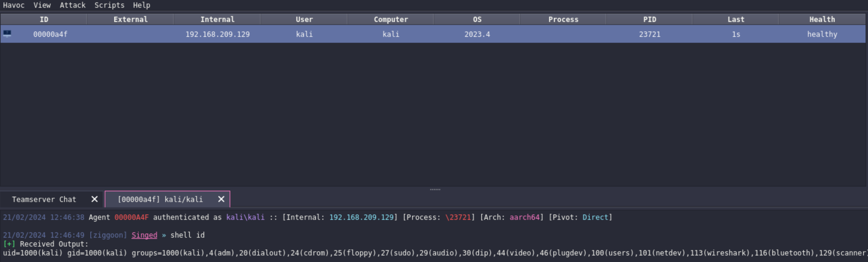The height and width of the screenshot is (262, 868).
Task: Click the Last check-in cell 1s
Action: pyautogui.click(x=736, y=34)
